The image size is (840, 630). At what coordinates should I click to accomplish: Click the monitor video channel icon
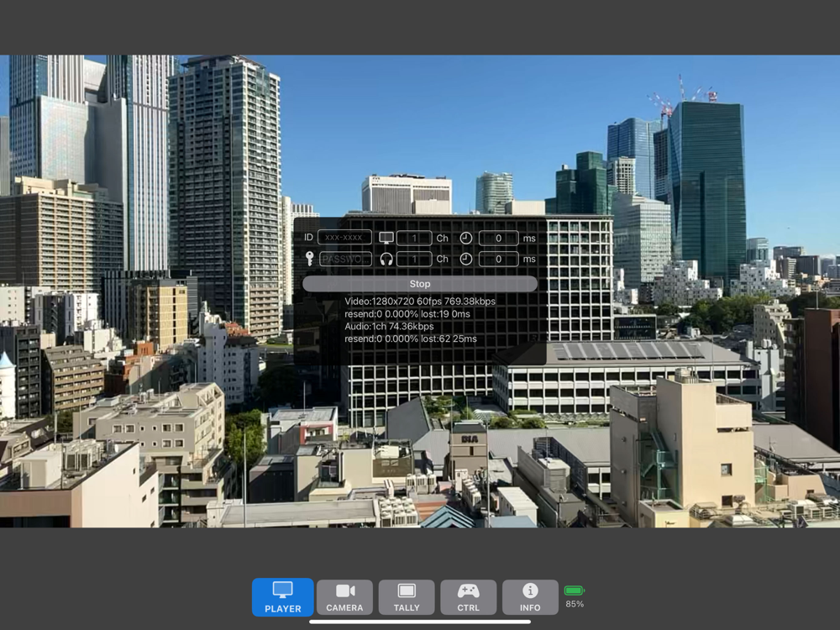pyautogui.click(x=386, y=238)
